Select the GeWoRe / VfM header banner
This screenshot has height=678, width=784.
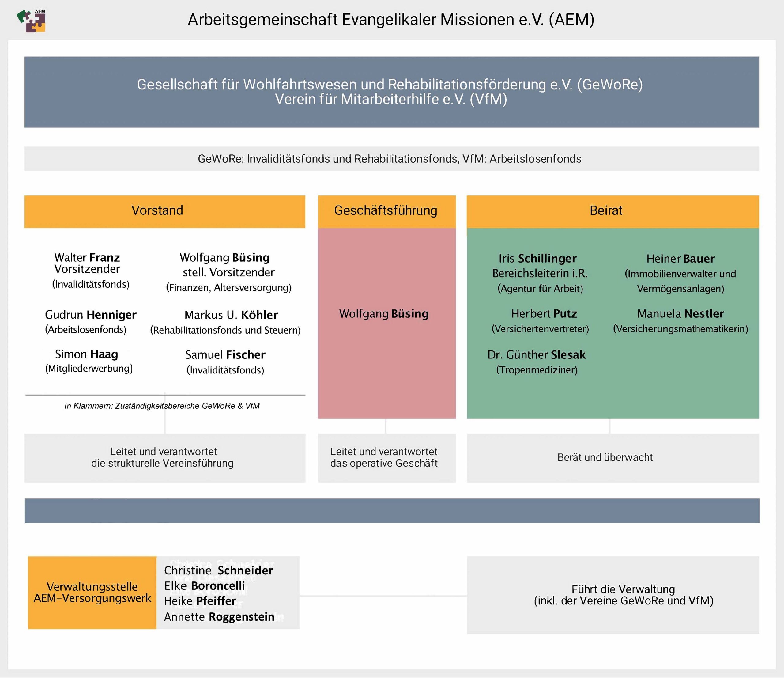click(392, 92)
